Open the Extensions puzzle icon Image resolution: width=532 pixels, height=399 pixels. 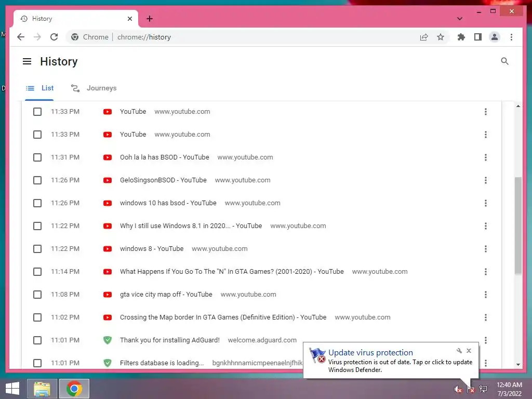(x=461, y=37)
